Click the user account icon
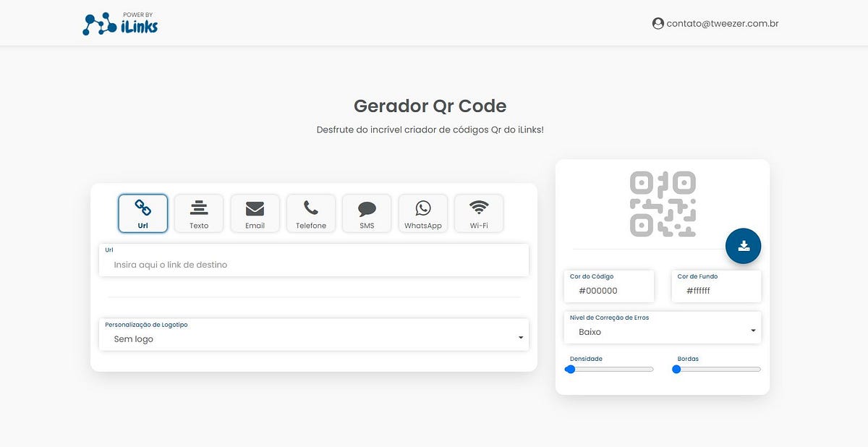The image size is (868, 447). [657, 22]
